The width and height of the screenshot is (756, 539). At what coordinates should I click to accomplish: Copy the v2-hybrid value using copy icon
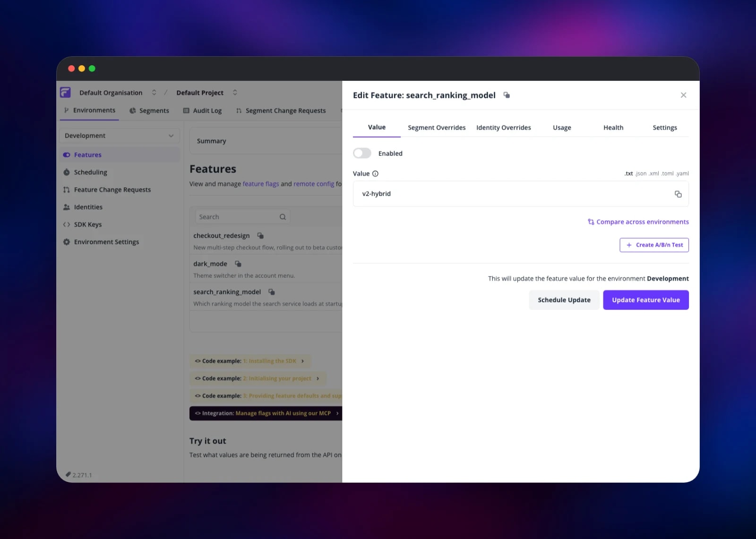[678, 194]
